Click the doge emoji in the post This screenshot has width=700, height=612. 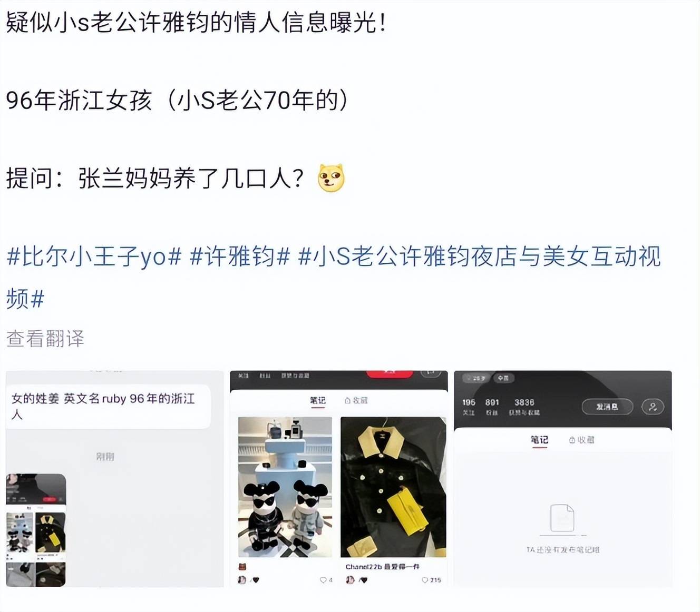(x=331, y=178)
